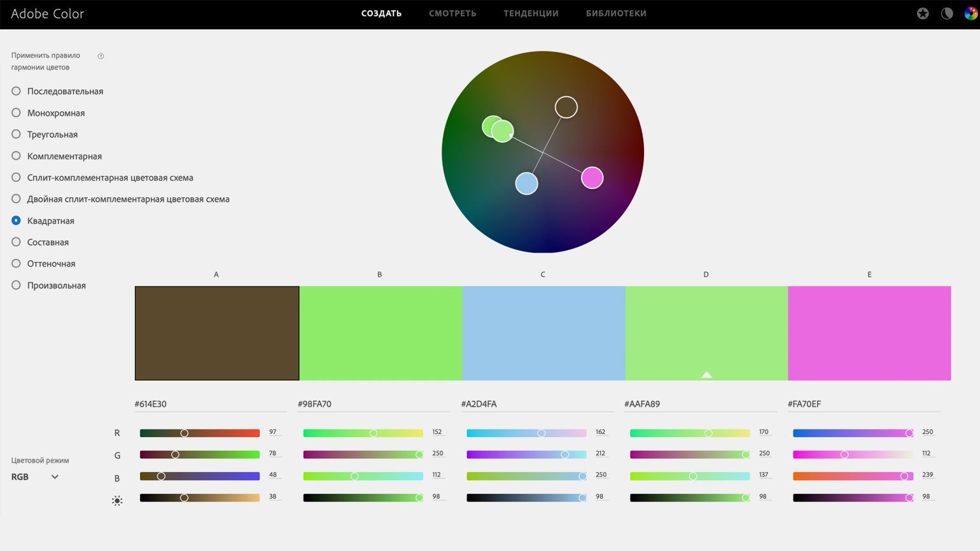Toggle dark mode moon icon

(947, 13)
